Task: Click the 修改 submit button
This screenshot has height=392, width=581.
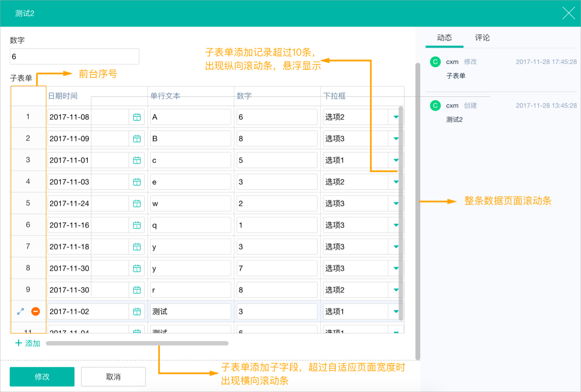Action: tap(42, 377)
